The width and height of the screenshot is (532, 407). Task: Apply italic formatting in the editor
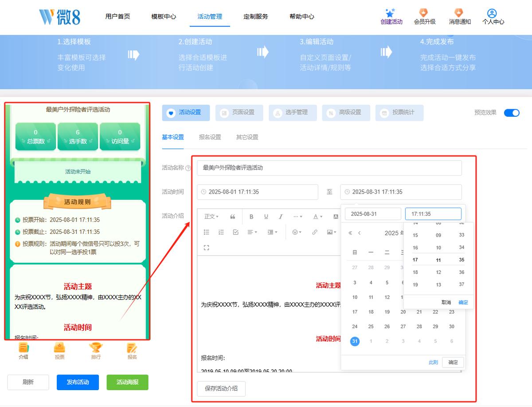[x=281, y=217]
